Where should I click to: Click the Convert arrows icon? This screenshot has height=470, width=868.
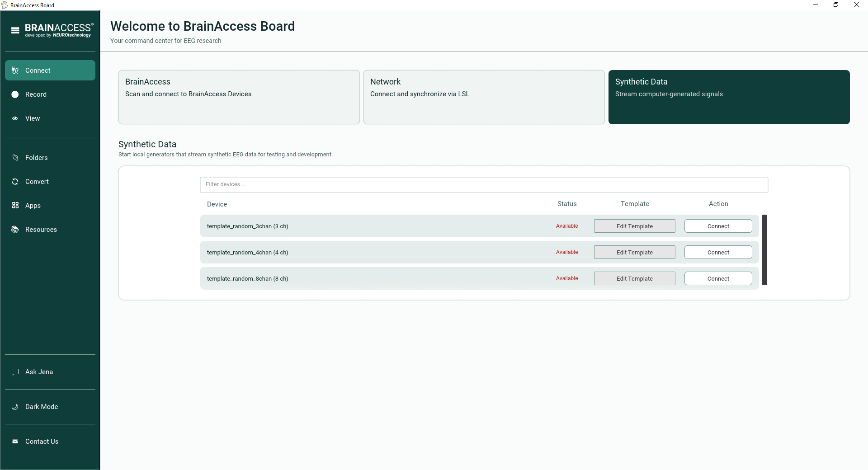[x=15, y=182]
